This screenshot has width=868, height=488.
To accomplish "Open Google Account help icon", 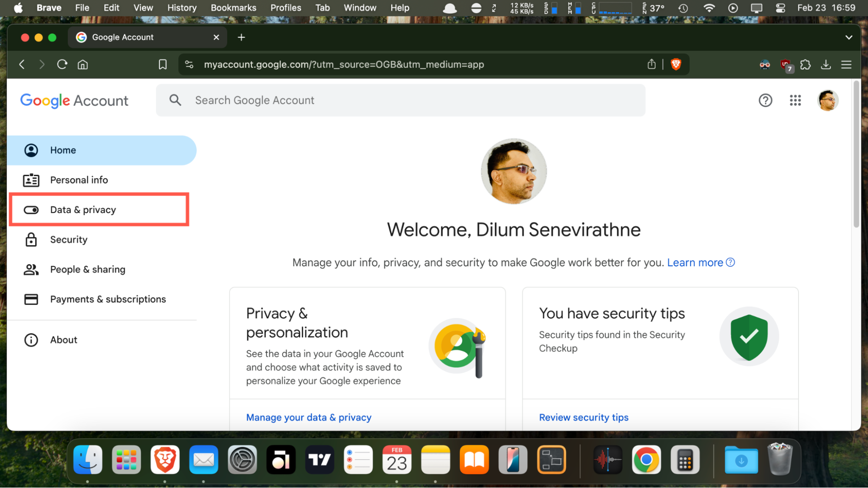I will tap(766, 100).
